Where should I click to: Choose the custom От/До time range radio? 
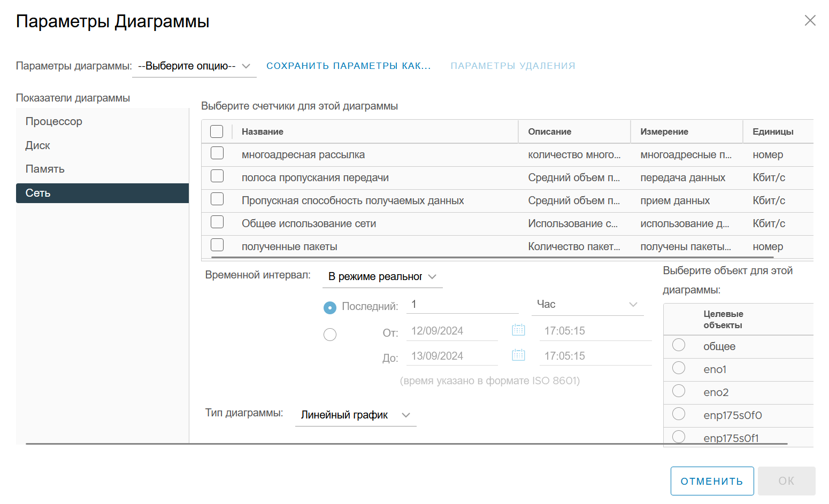(x=330, y=335)
